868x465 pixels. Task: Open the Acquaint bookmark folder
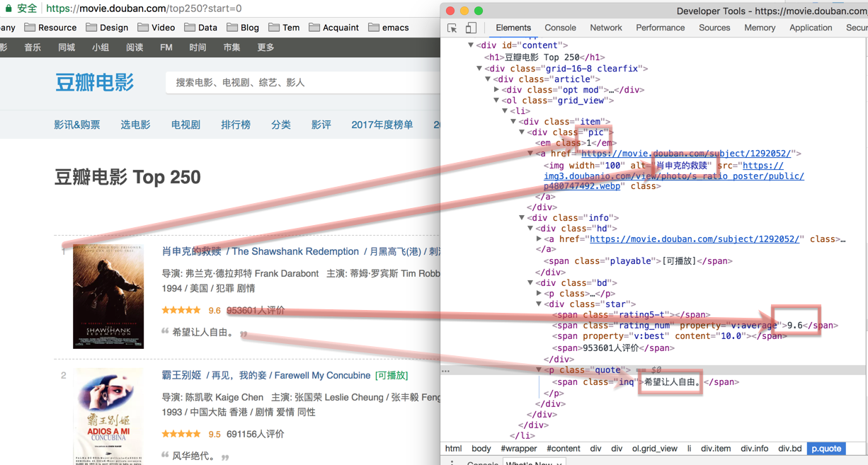pos(334,28)
